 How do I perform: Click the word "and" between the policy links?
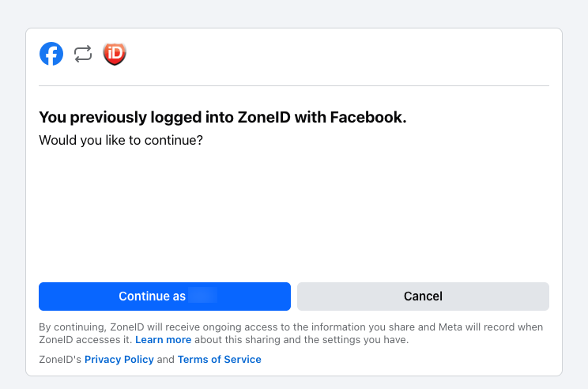(165, 359)
